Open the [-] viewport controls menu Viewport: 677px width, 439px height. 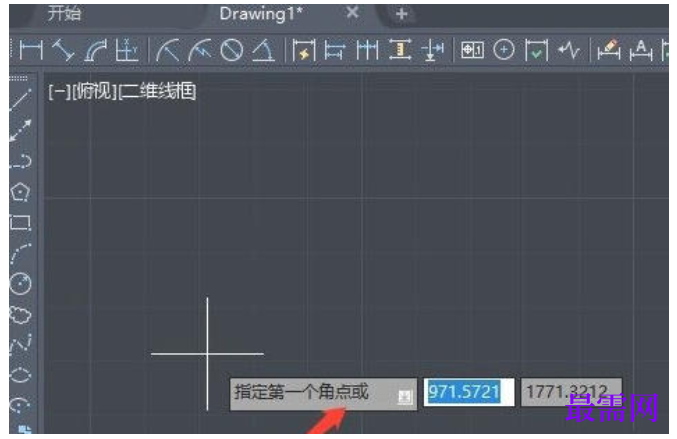pos(58,92)
